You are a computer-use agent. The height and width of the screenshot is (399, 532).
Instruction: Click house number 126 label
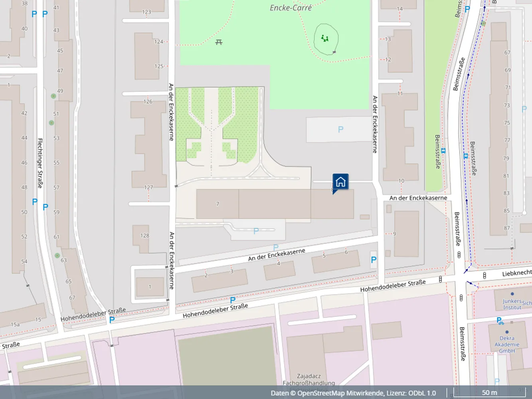148,101
